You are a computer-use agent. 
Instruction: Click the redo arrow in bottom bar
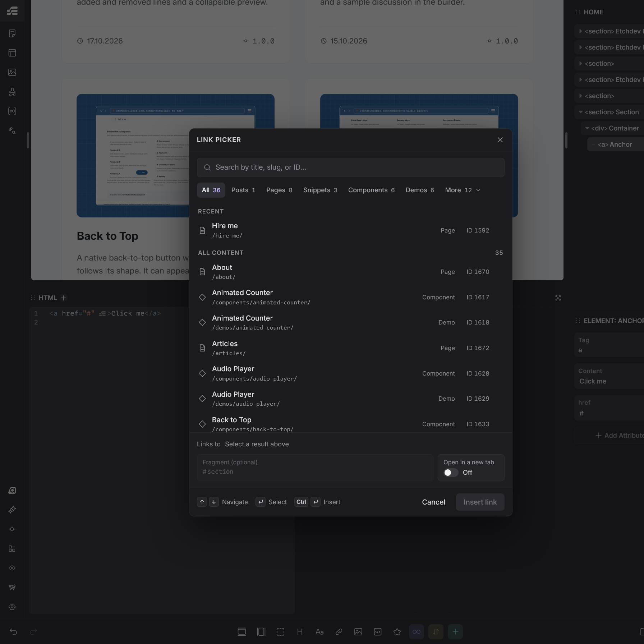[x=33, y=632]
